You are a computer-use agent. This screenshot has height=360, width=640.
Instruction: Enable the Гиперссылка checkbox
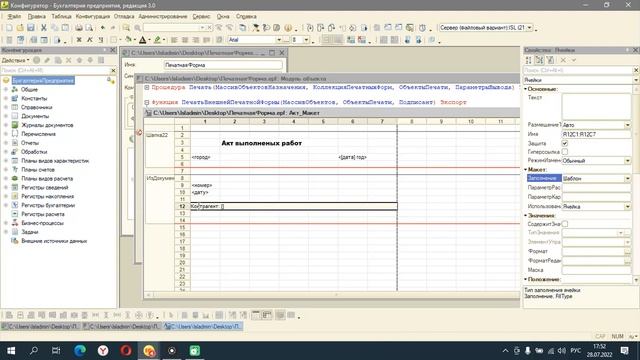(565, 152)
